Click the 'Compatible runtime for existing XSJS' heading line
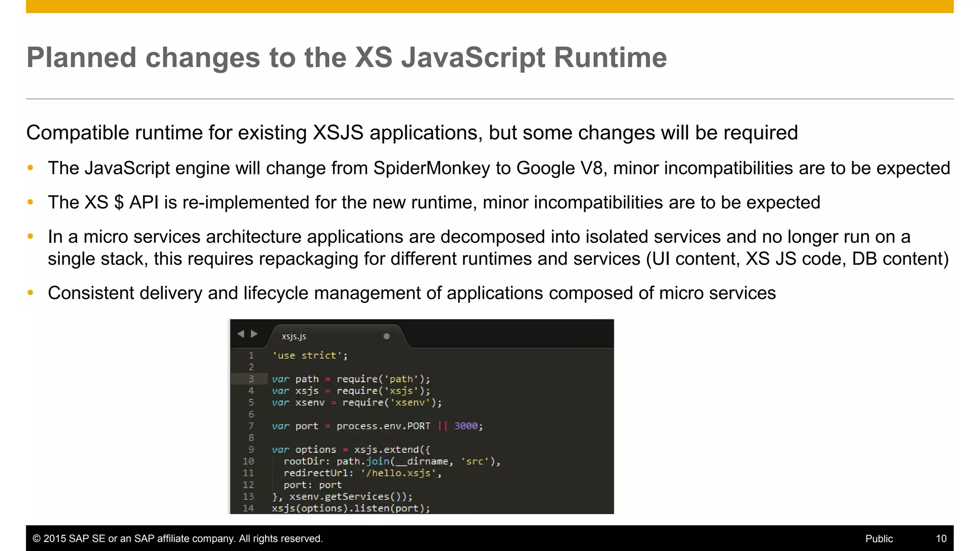The image size is (980, 551). (412, 133)
